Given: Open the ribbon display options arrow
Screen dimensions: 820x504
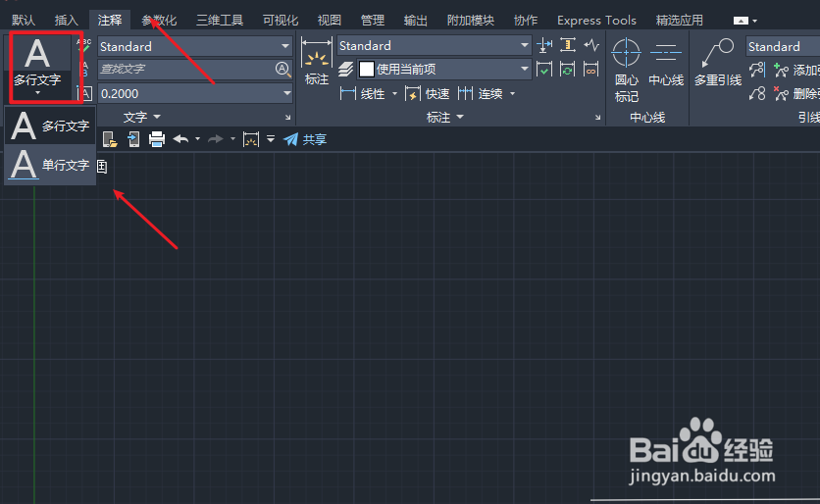Looking at the screenshot, I should pos(754,21).
